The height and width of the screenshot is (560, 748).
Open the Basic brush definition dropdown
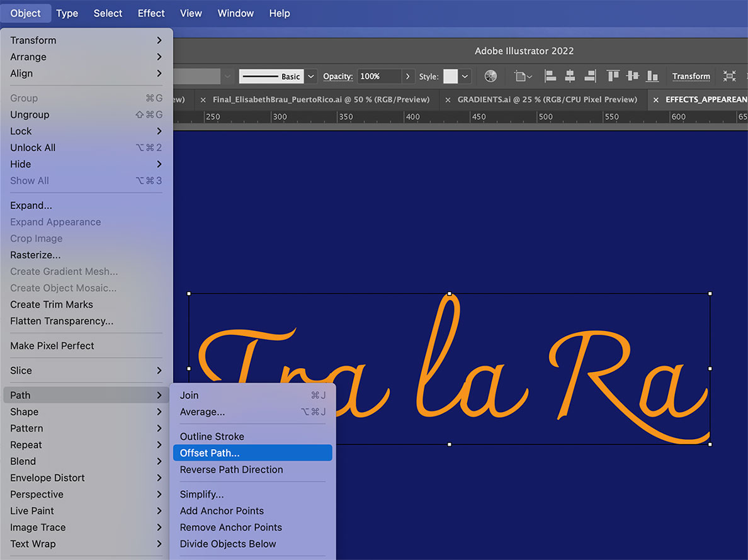click(x=311, y=76)
